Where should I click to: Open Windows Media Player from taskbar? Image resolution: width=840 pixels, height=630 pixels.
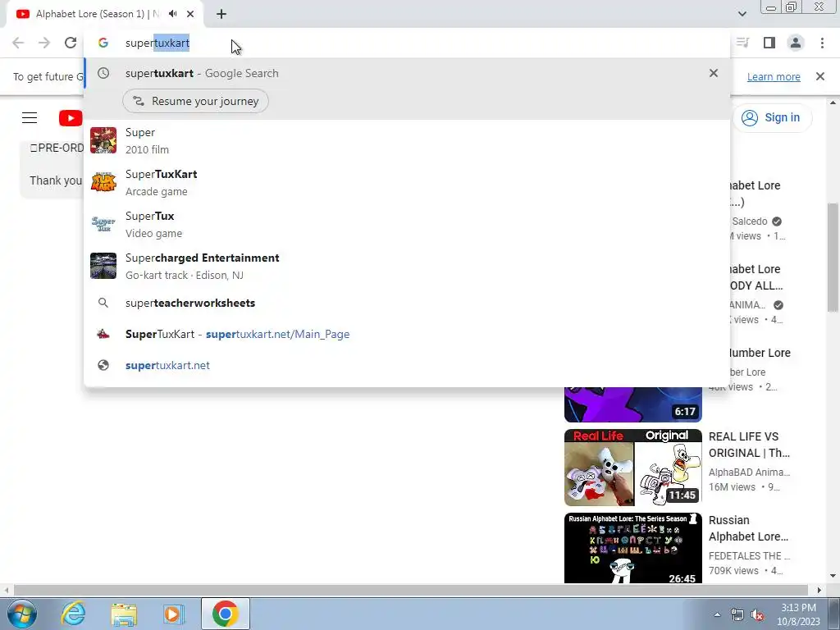(172, 614)
